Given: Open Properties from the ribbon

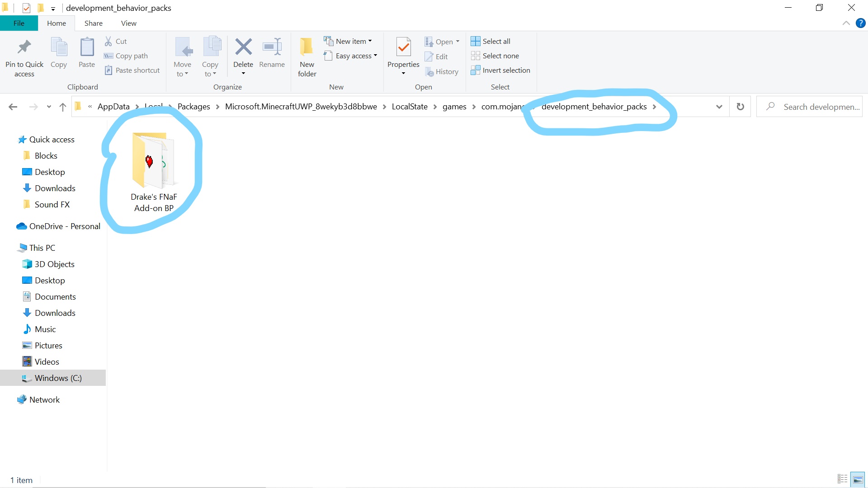Looking at the screenshot, I should pyautogui.click(x=403, y=47).
